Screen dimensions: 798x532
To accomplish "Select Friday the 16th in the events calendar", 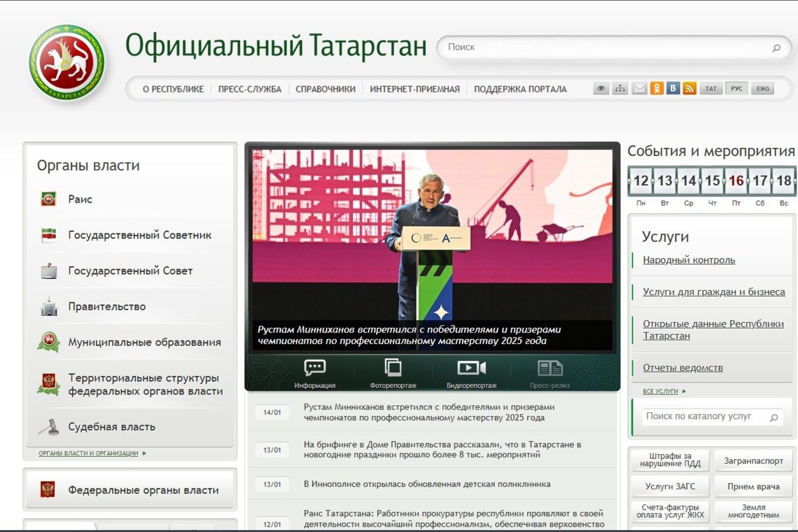I will 736,181.
